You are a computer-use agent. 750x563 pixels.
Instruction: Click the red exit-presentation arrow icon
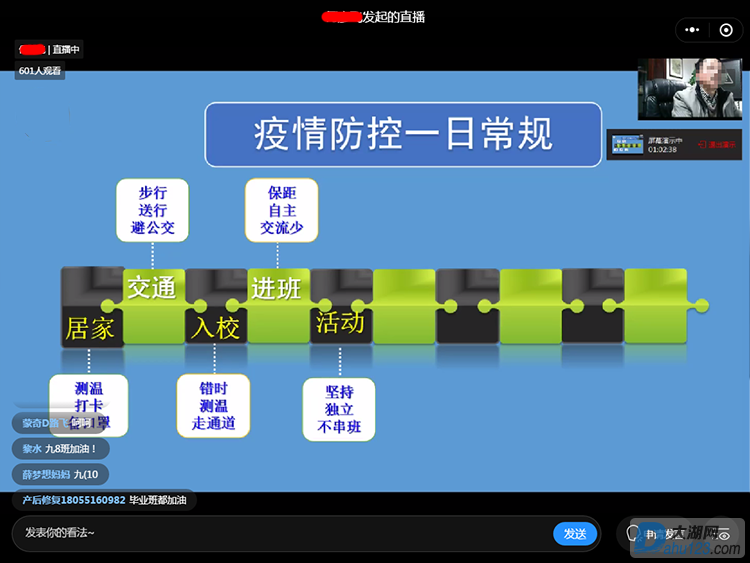point(702,144)
